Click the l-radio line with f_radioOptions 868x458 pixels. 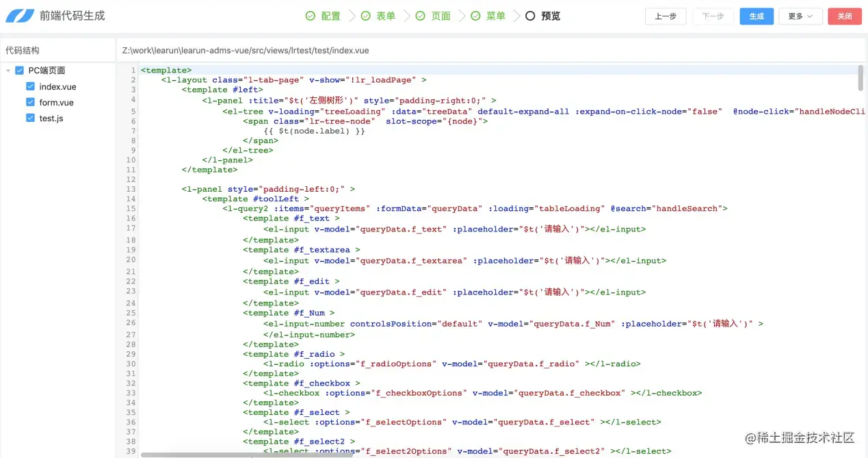pyautogui.click(x=452, y=364)
